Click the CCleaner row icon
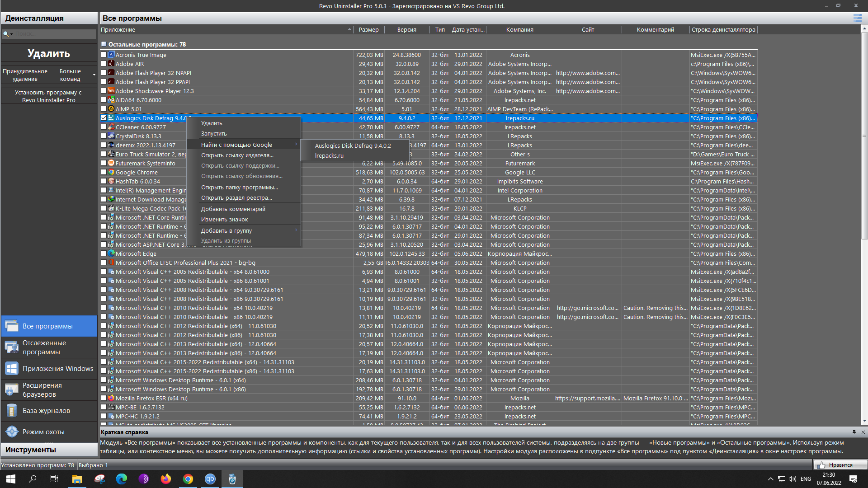Image resolution: width=868 pixels, height=488 pixels. click(x=111, y=127)
